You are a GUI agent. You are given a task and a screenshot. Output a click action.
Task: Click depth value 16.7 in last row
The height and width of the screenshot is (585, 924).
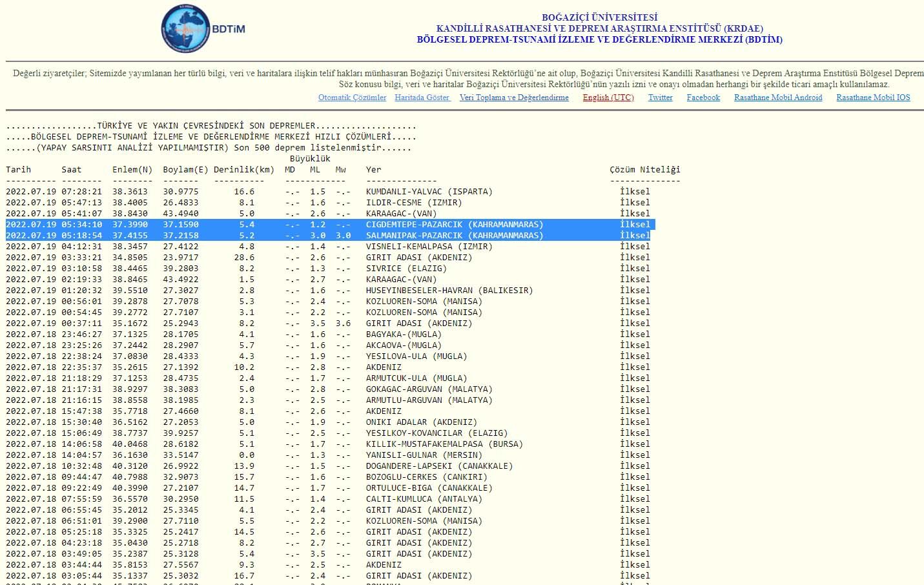[244, 576]
